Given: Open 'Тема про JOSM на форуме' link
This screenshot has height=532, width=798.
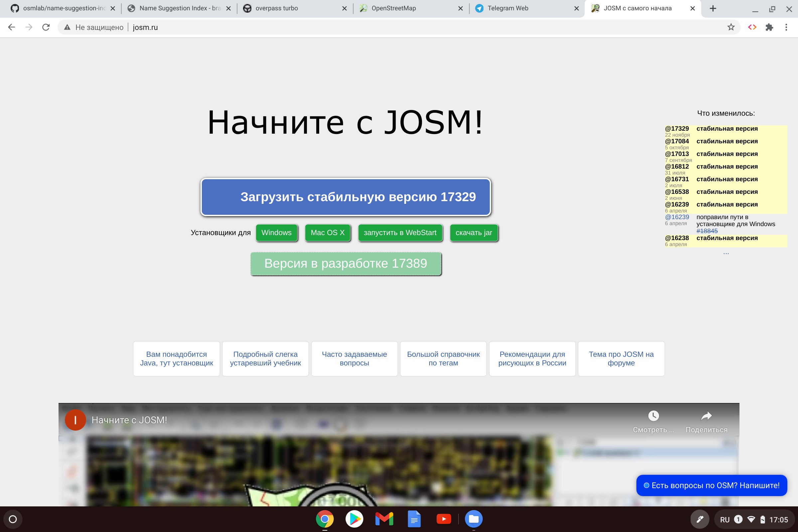Looking at the screenshot, I should pos(621,359).
